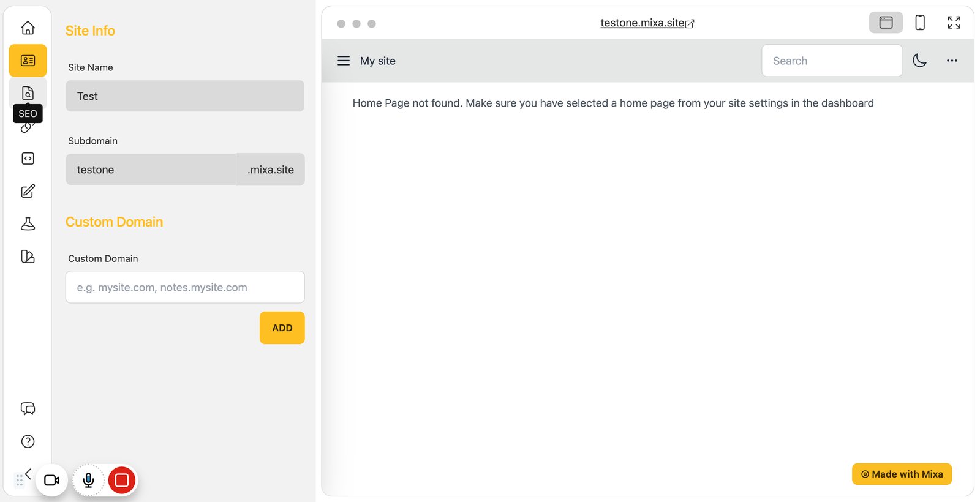Click the ADD custom domain button
Image resolution: width=980 pixels, height=502 pixels.
[x=282, y=328]
